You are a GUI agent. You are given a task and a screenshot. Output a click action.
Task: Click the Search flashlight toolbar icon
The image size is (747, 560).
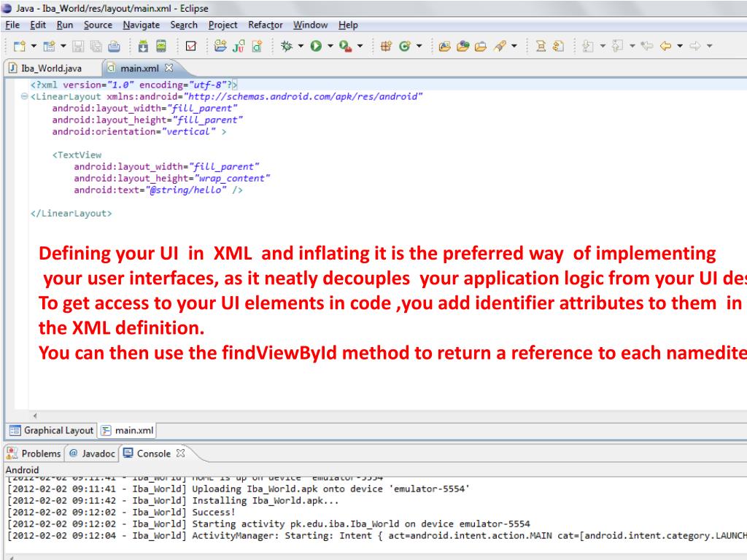tap(499, 46)
